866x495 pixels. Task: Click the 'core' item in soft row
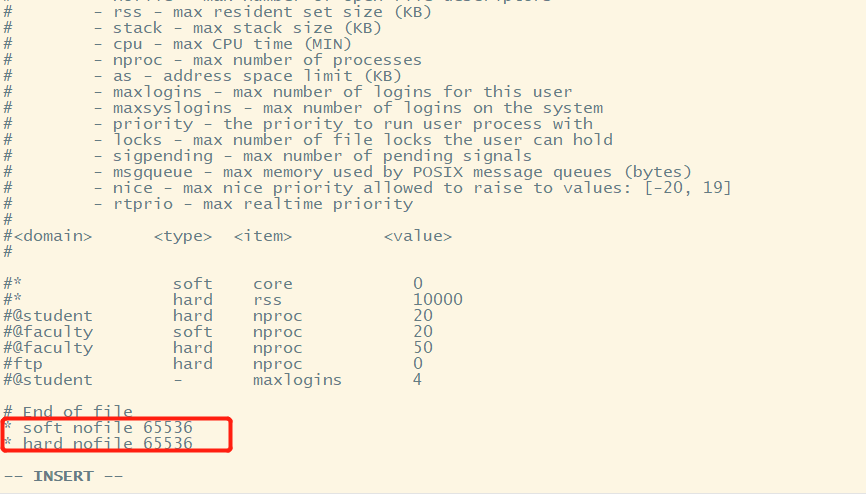(273, 284)
